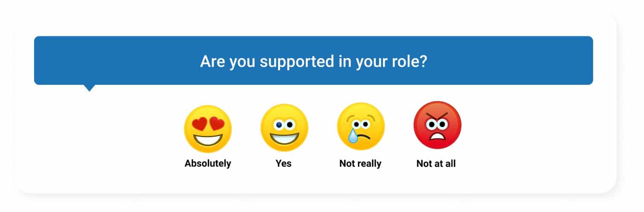Screen dimensions: 644x212
Task: Select the angry red emoji
Action: 438,125
